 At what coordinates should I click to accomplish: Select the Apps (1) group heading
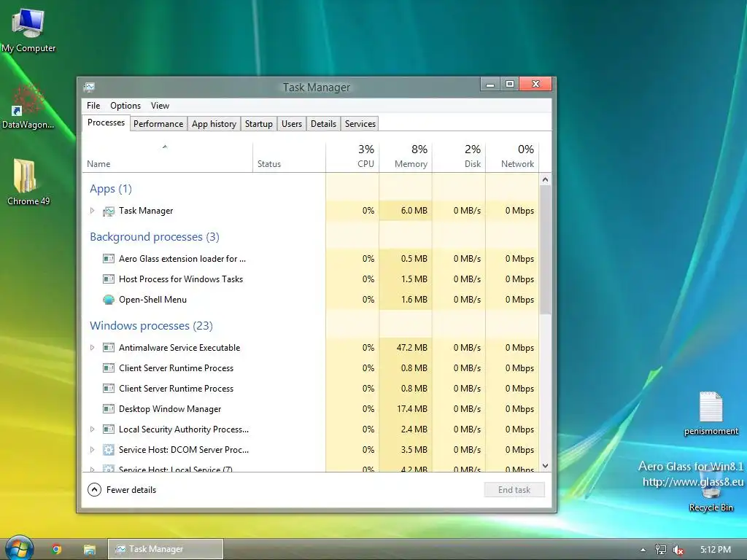pos(111,189)
